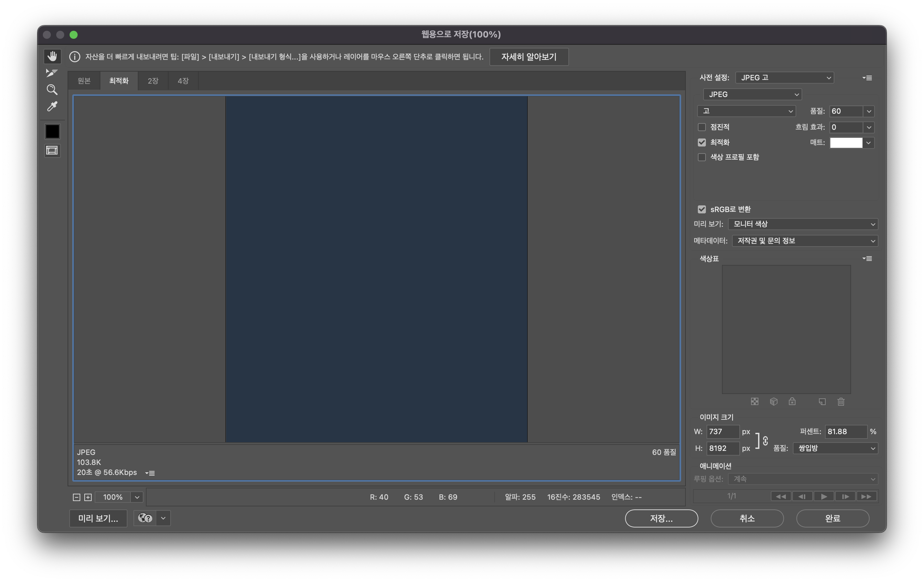Viewport: 924px width, 582px height.
Task: Select the Hand tool
Action: coord(52,57)
